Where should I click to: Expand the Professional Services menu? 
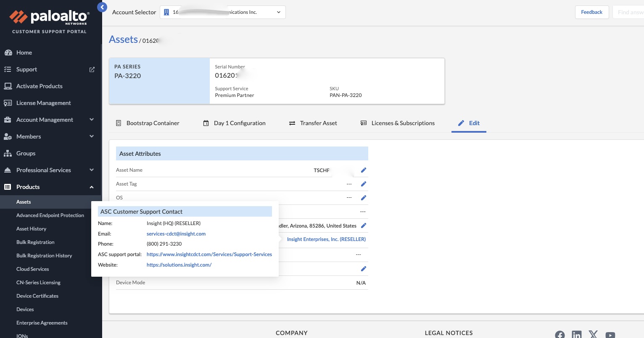click(92, 170)
